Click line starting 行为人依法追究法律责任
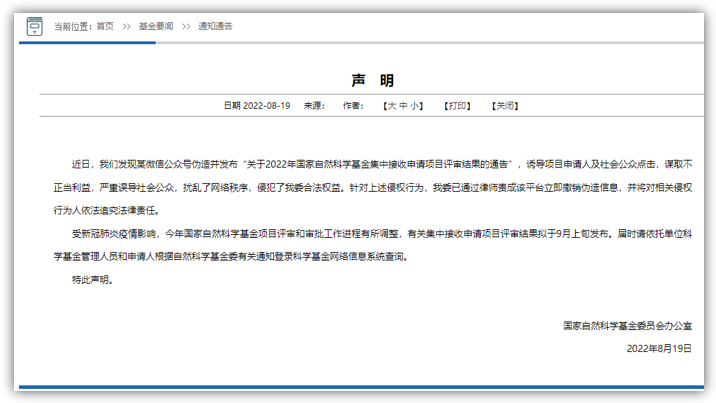Viewport: 716px width, 403px height. click(106, 210)
